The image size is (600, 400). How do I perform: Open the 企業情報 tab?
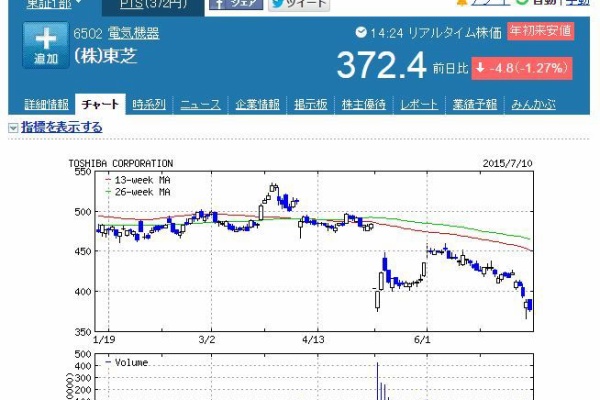pos(258,104)
